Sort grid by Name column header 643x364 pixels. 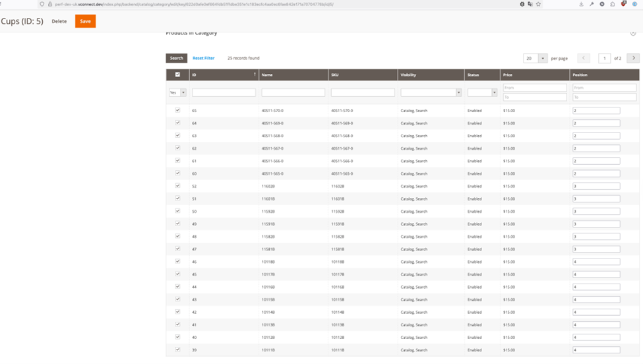pos(293,75)
